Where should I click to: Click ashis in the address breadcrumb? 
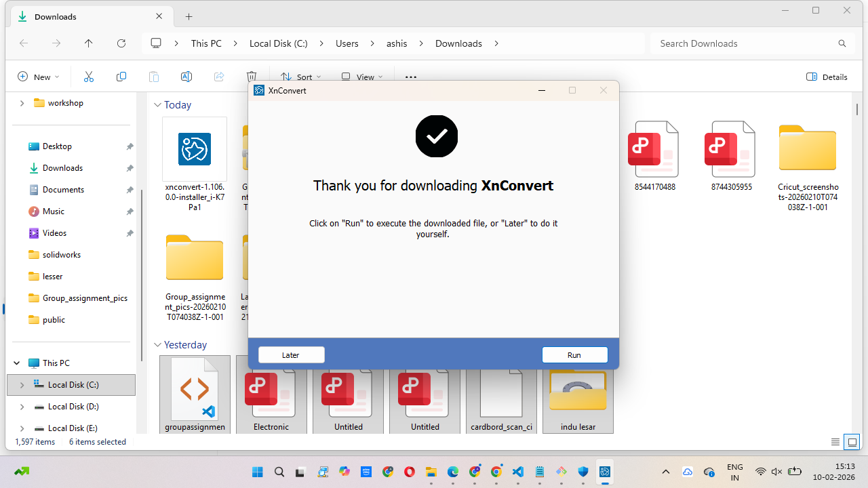pos(397,43)
